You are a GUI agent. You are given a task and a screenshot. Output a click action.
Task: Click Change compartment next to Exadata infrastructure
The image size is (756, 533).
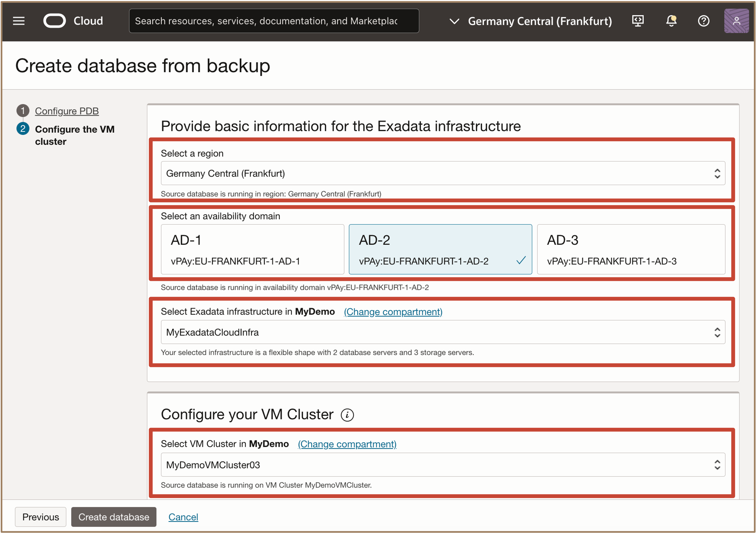pyautogui.click(x=393, y=312)
